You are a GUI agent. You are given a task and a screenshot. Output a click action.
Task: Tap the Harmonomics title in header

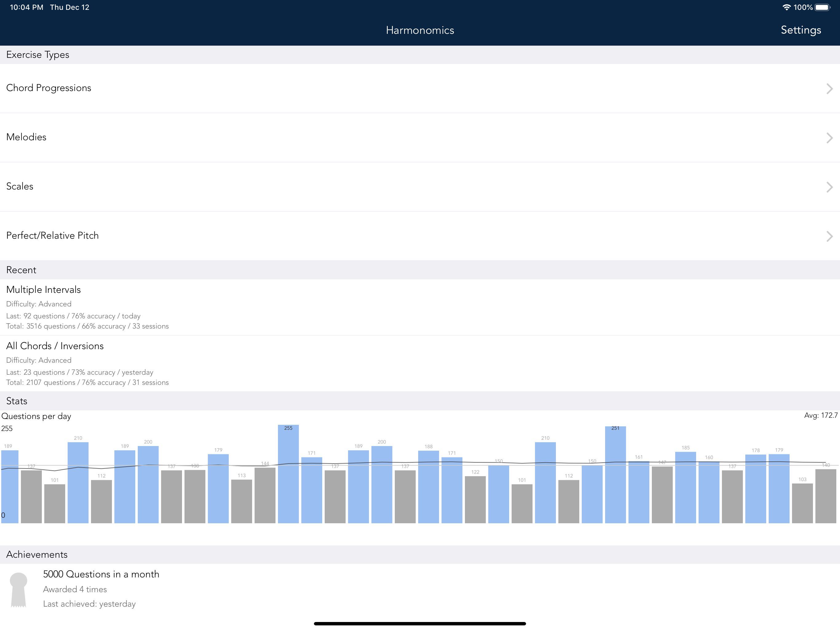point(420,30)
